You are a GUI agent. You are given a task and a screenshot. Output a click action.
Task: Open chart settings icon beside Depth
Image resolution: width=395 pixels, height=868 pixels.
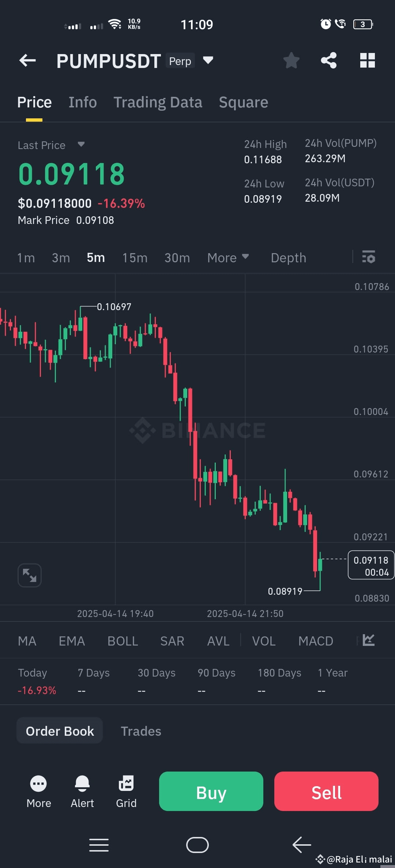[369, 258]
